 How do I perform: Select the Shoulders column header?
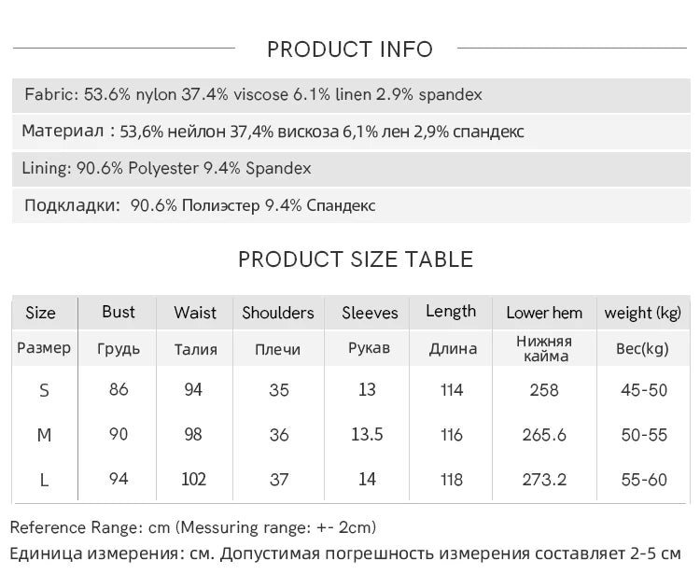click(x=278, y=313)
